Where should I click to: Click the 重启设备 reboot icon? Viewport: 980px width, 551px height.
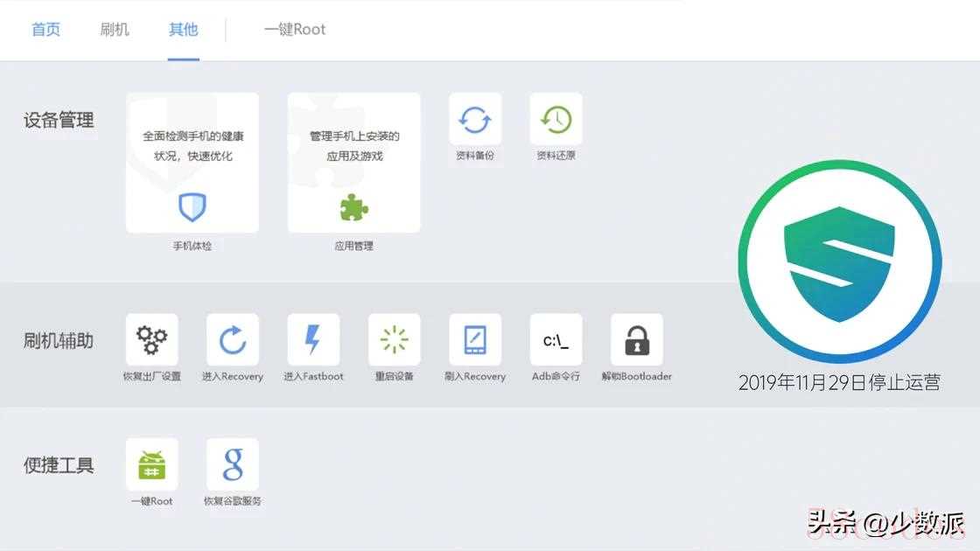tap(394, 339)
